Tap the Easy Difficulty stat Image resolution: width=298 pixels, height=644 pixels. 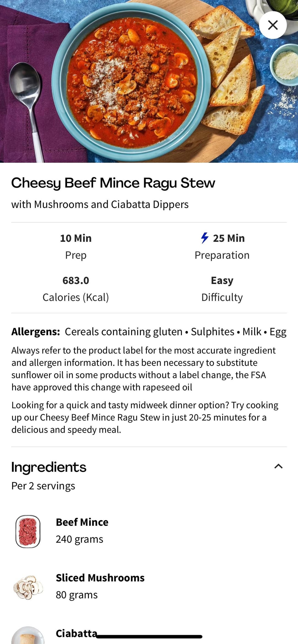click(222, 288)
